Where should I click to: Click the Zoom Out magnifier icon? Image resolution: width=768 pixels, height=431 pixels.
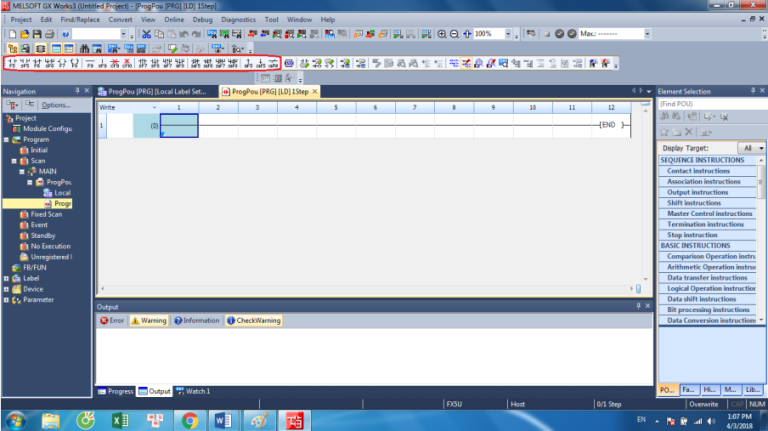tap(455, 34)
